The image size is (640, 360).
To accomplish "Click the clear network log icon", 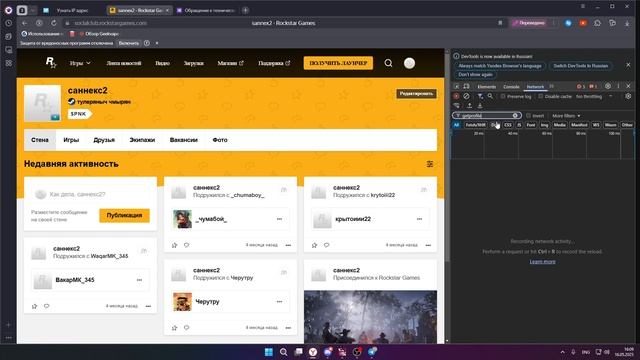I will (467, 96).
